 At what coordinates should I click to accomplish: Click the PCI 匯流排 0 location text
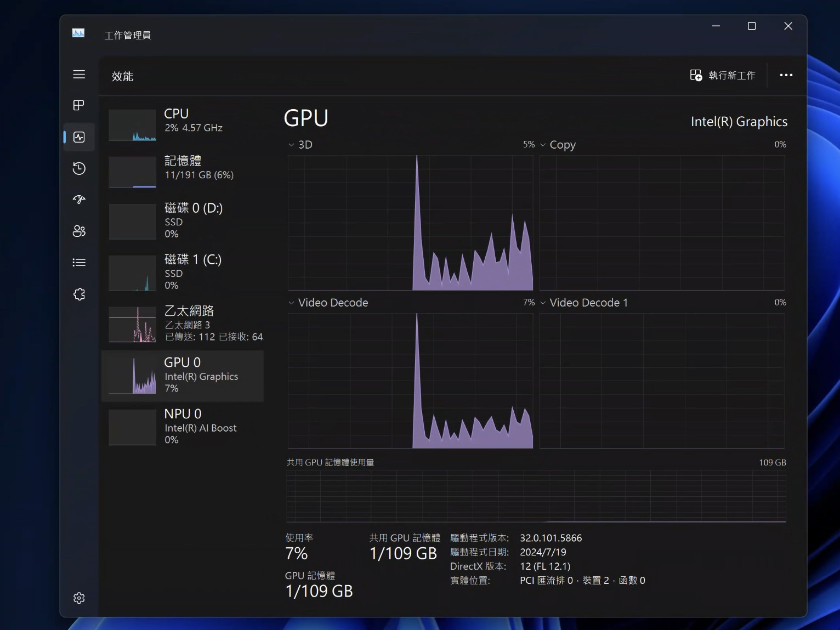click(x=582, y=580)
